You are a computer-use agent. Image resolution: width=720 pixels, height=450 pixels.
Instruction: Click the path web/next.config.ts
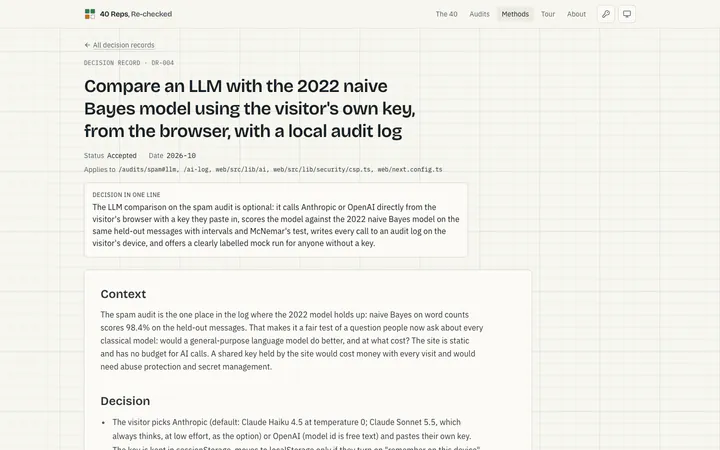click(x=410, y=169)
